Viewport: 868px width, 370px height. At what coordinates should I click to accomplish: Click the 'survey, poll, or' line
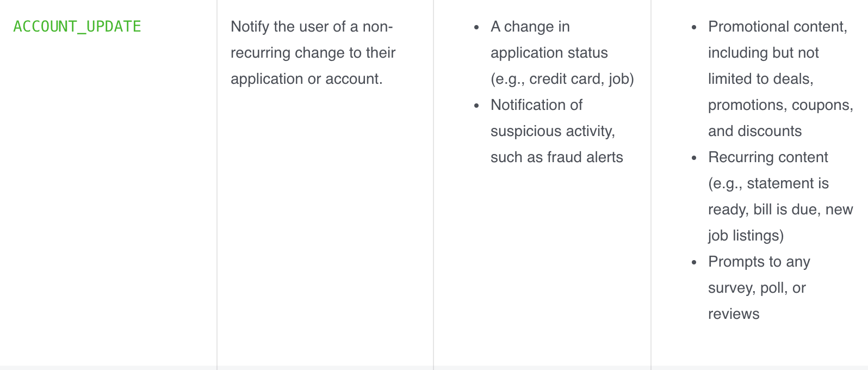point(757,288)
